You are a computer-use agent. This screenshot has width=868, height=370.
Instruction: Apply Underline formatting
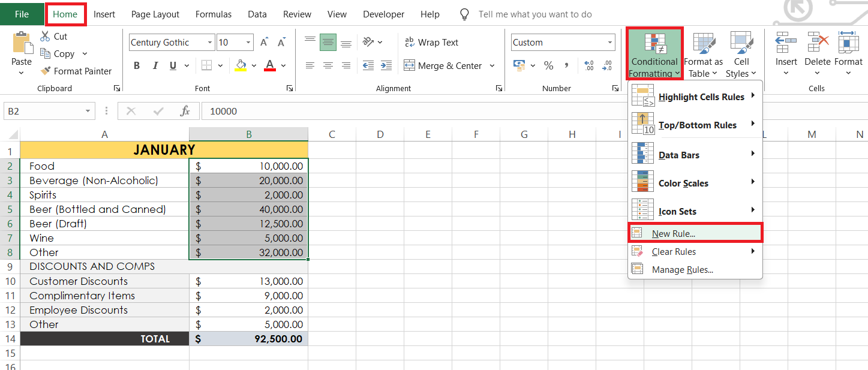pyautogui.click(x=172, y=65)
